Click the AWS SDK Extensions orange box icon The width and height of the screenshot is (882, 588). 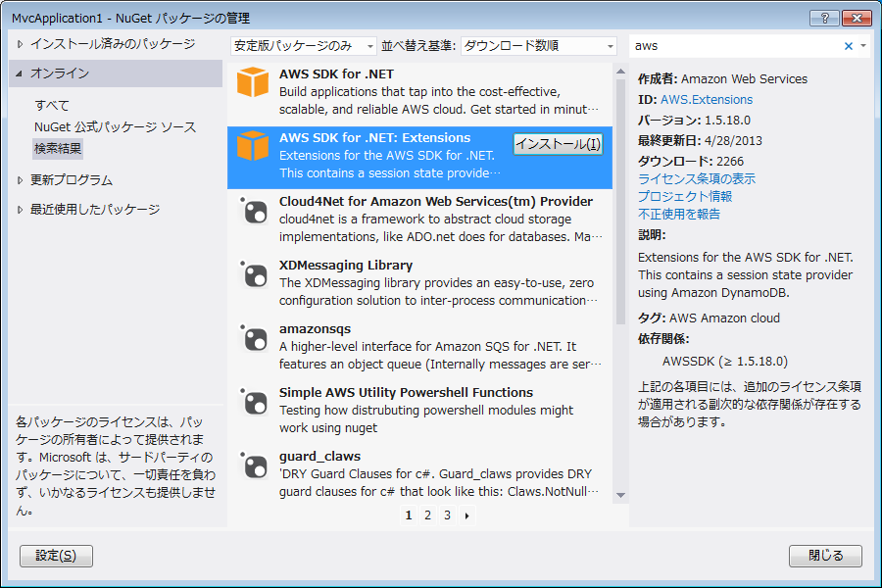pos(253,146)
